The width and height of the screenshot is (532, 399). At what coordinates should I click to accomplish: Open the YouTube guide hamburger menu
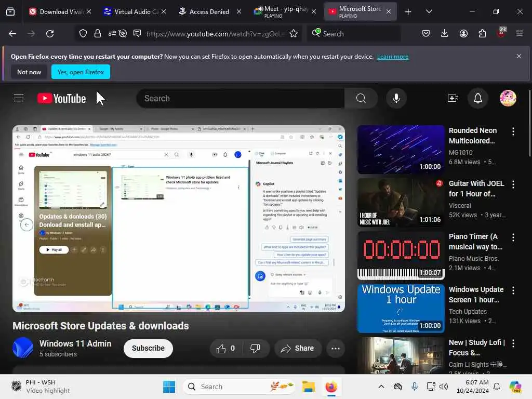(x=19, y=98)
